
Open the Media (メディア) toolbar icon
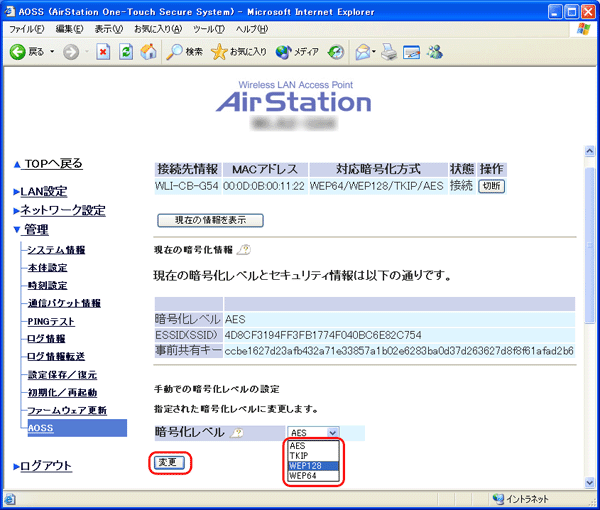284,52
